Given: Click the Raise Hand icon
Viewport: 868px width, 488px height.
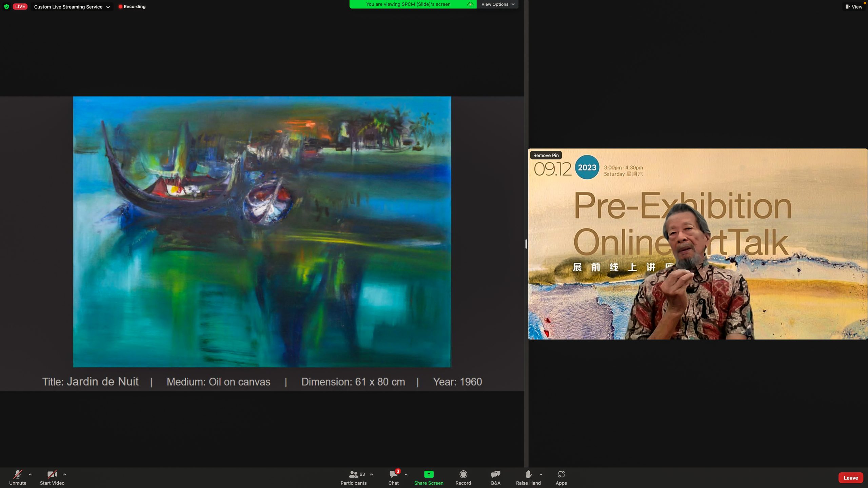Looking at the screenshot, I should pyautogui.click(x=528, y=474).
